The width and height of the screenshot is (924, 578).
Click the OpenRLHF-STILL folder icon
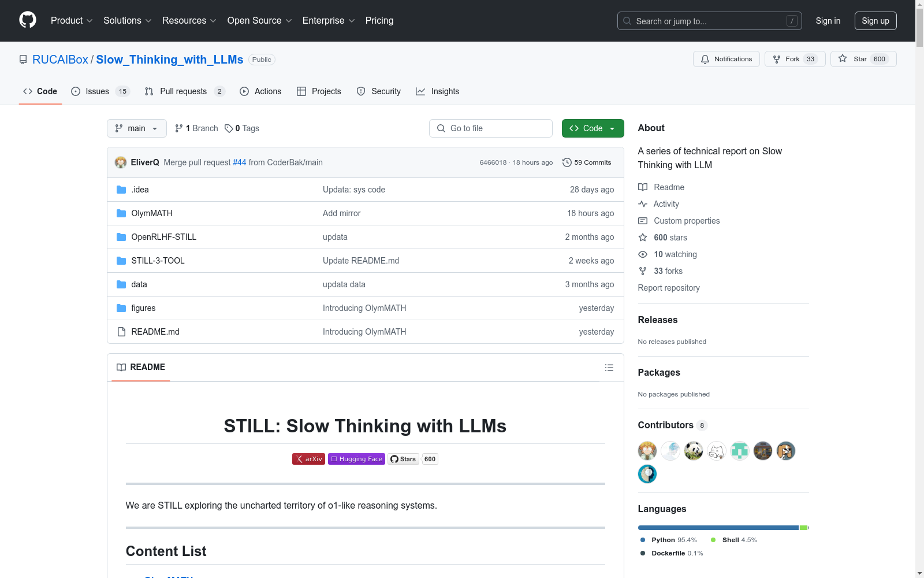click(121, 237)
